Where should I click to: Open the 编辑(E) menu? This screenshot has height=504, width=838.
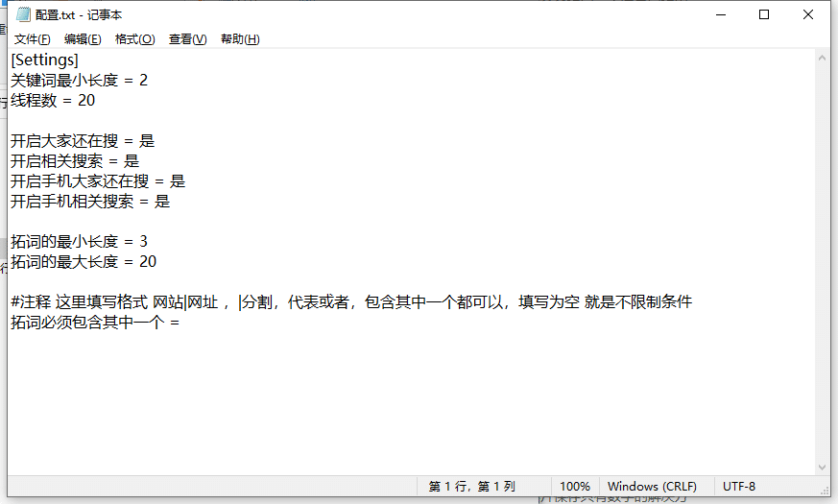(x=83, y=39)
